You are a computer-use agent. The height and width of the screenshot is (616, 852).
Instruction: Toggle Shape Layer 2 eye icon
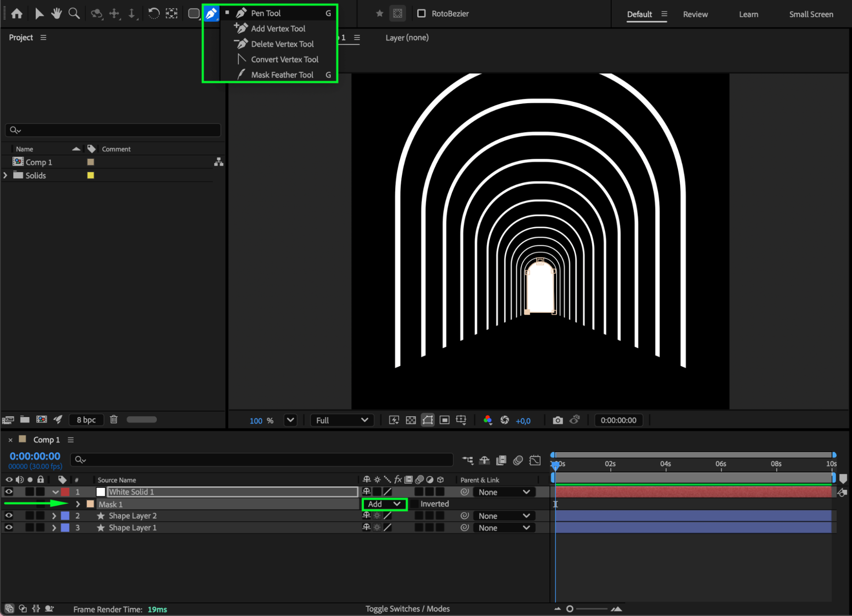tap(9, 515)
